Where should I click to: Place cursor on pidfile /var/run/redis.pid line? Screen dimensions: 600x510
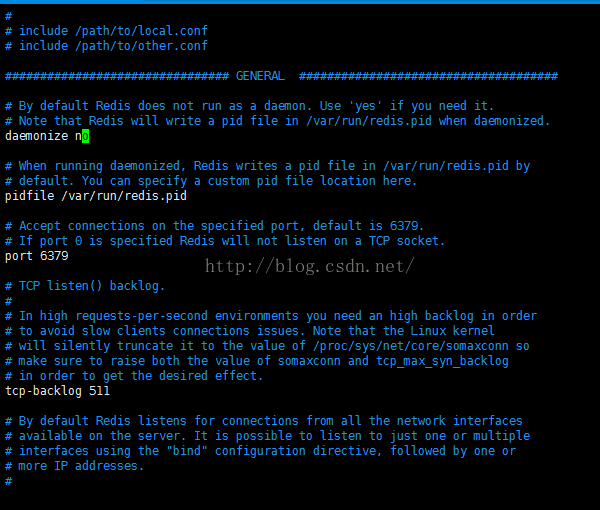point(96,196)
